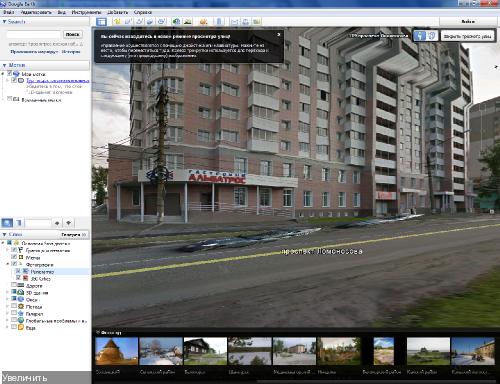Switch planets with the Saturn icon
500x384 pixels.
pyautogui.click(x=203, y=22)
